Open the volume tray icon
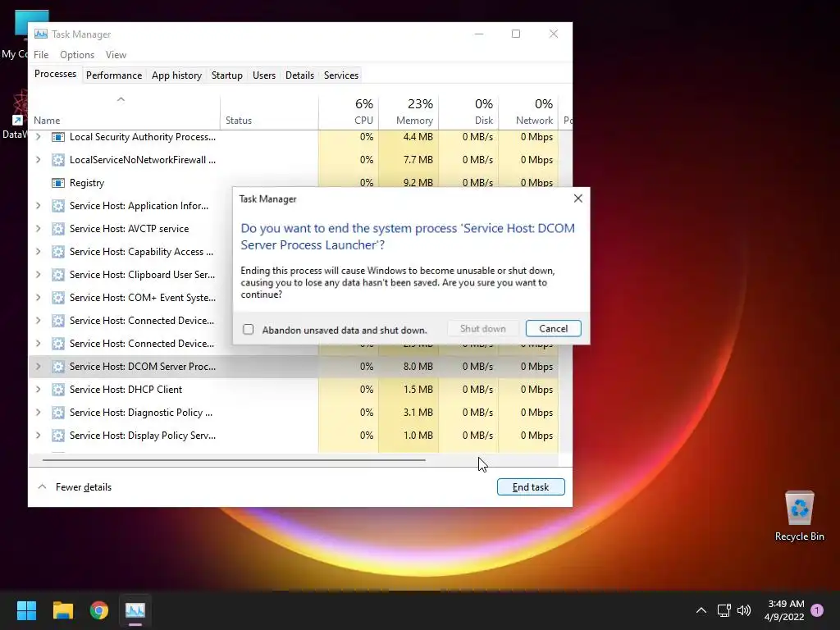 (744, 610)
